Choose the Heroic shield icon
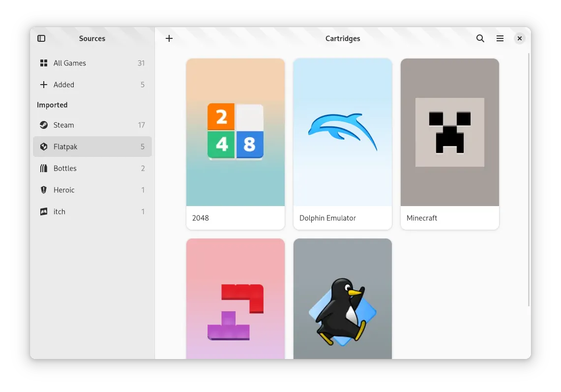 pos(44,190)
